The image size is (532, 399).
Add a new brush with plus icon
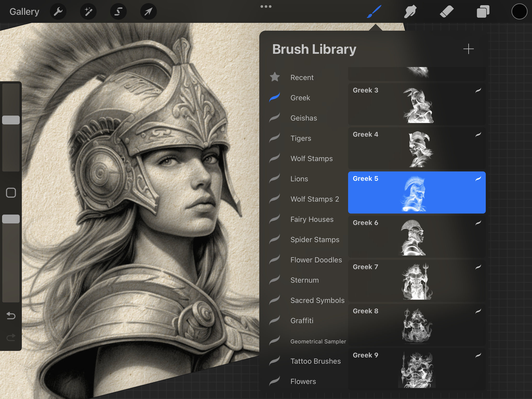point(468,49)
